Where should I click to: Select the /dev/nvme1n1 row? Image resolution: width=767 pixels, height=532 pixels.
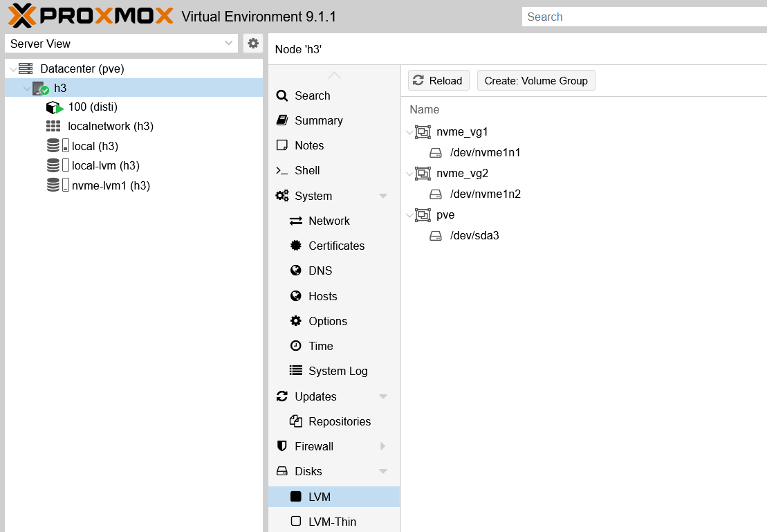584,153
